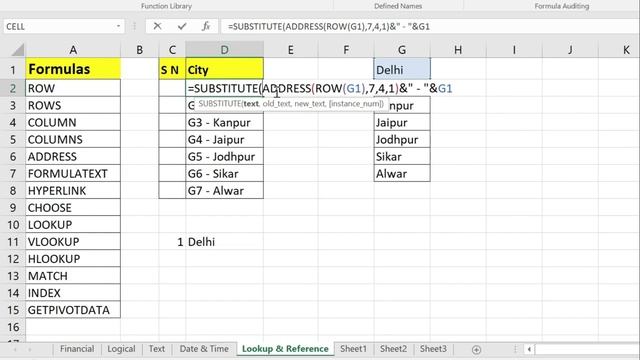Viewport: 640px width, 360px height.
Task: Select the Lookup & Reference sheet tab
Action: click(x=285, y=349)
